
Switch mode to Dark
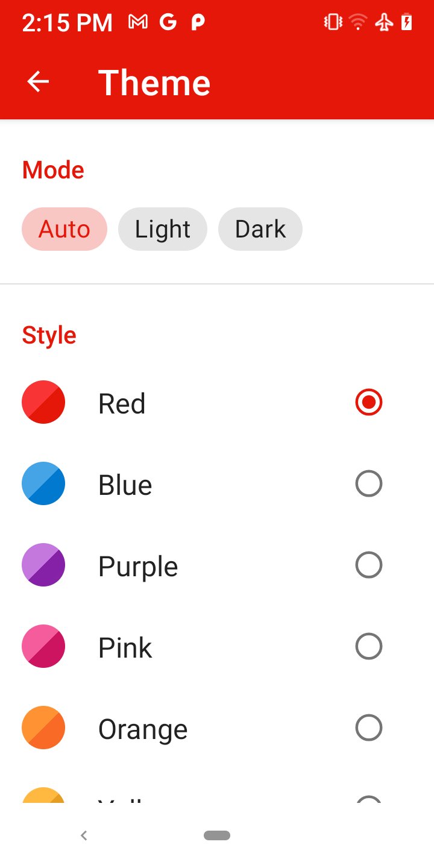[x=260, y=229]
